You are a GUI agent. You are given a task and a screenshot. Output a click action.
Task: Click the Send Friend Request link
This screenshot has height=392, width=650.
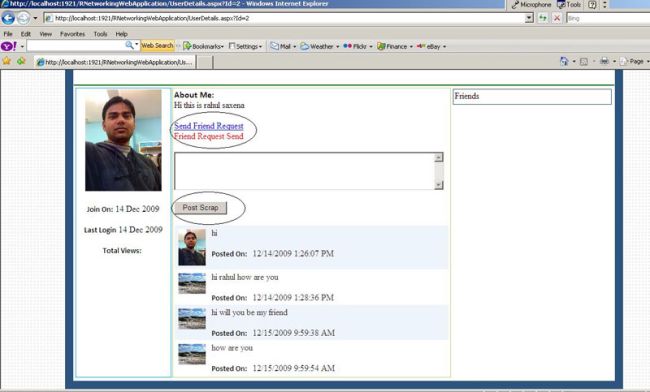(209, 126)
